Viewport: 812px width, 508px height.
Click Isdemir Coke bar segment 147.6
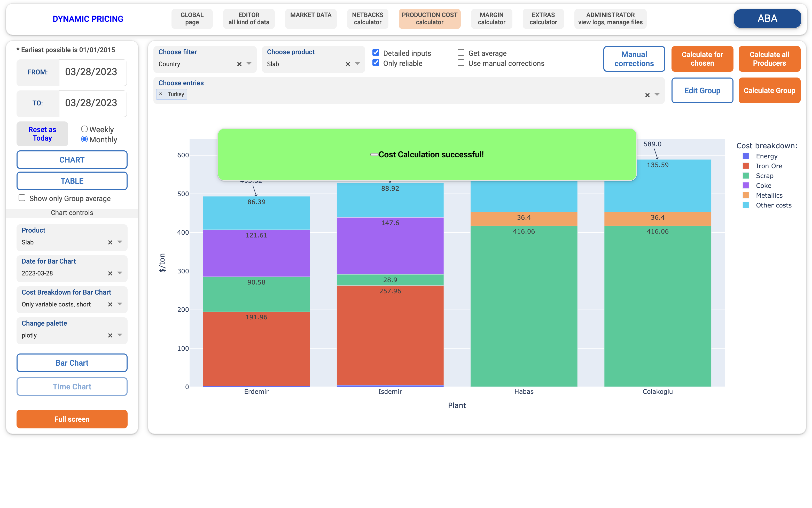coord(390,246)
